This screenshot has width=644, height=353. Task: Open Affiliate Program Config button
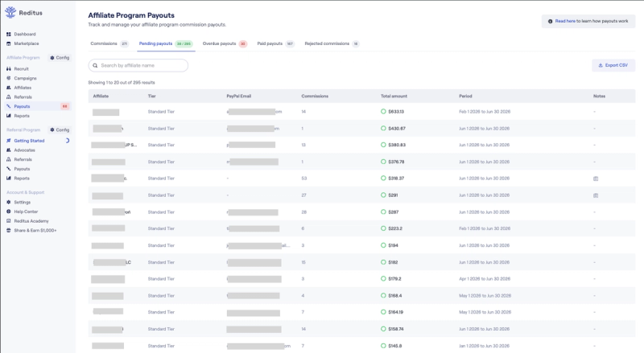60,58
